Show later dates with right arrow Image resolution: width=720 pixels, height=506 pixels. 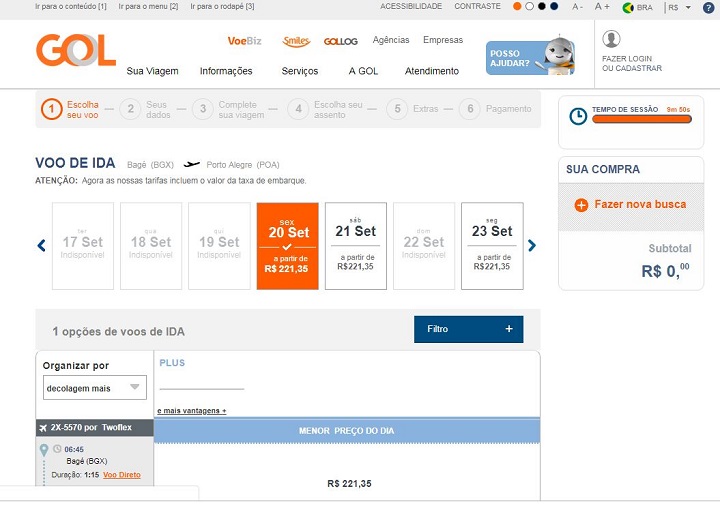tap(532, 246)
